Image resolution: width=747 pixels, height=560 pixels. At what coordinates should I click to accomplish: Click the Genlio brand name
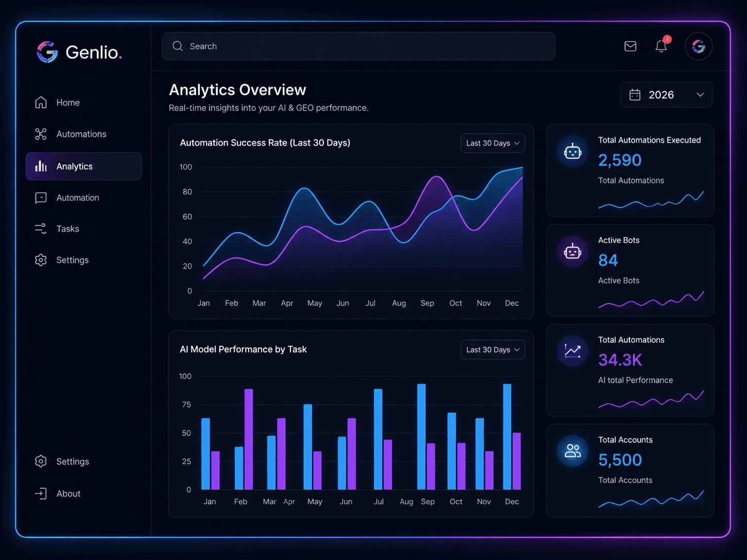pyautogui.click(x=93, y=52)
